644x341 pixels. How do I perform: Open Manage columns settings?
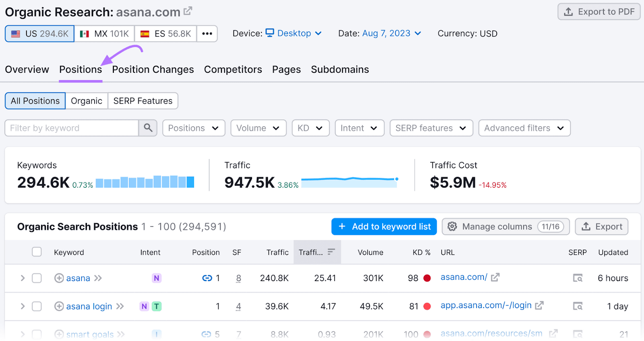(506, 227)
